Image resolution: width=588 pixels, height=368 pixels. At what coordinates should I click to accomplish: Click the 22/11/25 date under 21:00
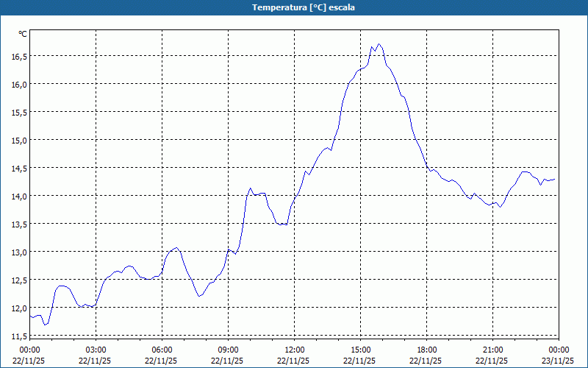pos(492,361)
